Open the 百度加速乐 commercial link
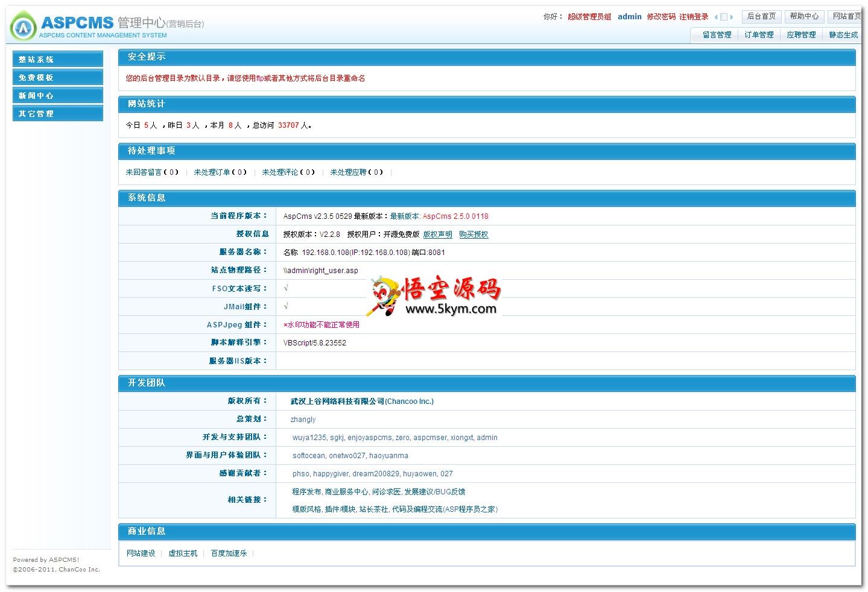The image size is (868, 592). pos(229,553)
